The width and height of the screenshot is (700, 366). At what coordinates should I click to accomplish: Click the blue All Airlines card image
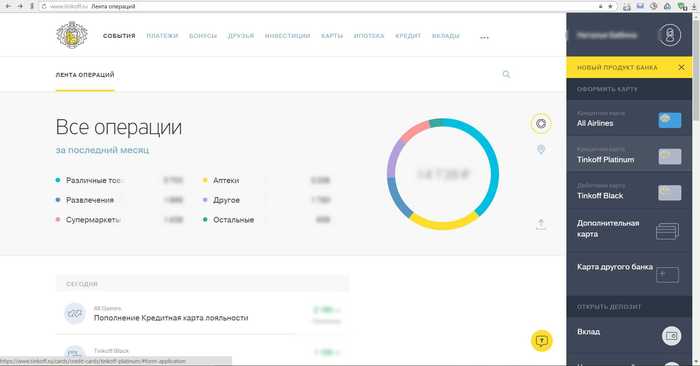coord(670,120)
